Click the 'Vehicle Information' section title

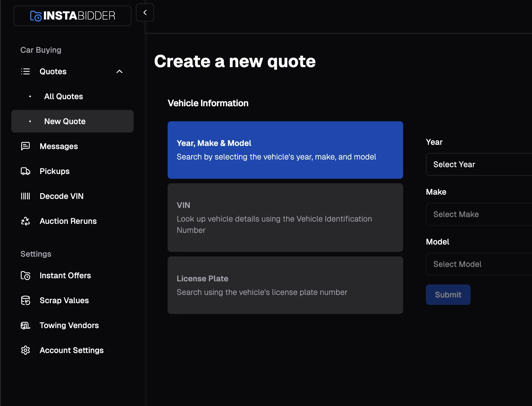[208, 103]
